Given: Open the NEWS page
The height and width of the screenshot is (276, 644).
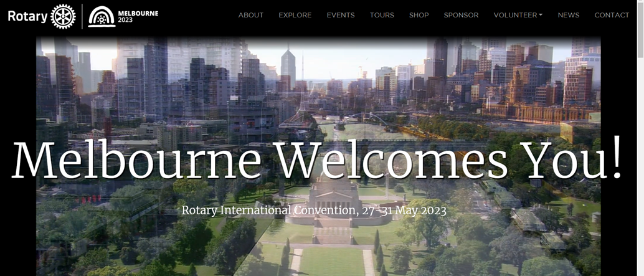Looking at the screenshot, I should click(x=568, y=15).
